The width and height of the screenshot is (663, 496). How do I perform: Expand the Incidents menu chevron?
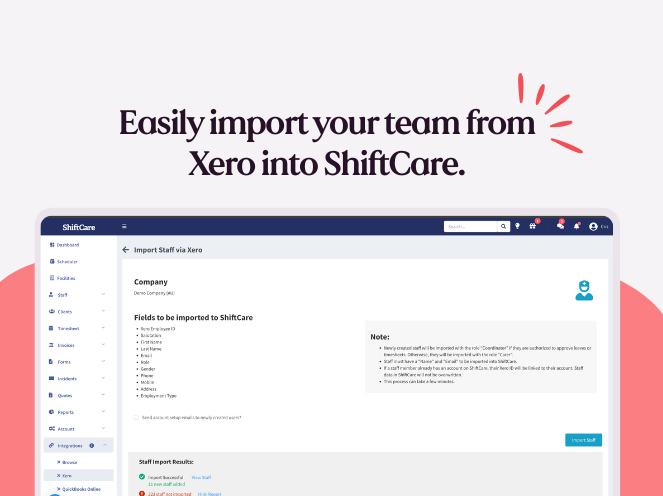(103, 378)
